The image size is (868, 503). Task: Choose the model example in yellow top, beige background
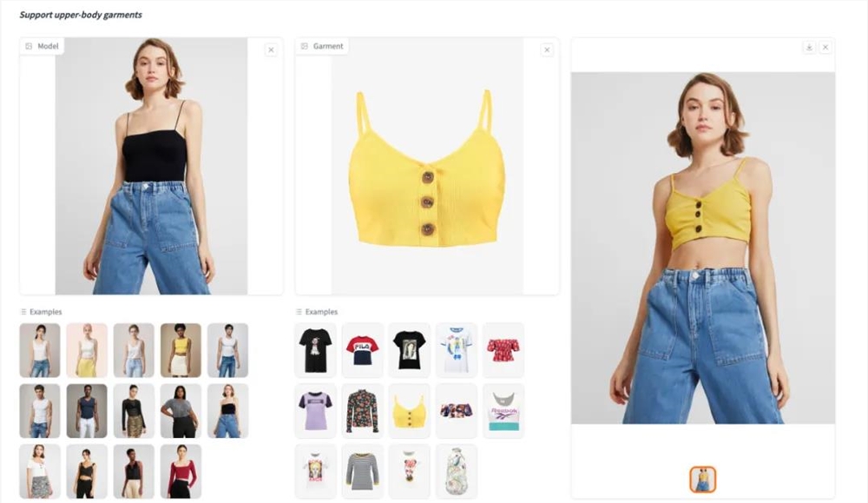[181, 350]
